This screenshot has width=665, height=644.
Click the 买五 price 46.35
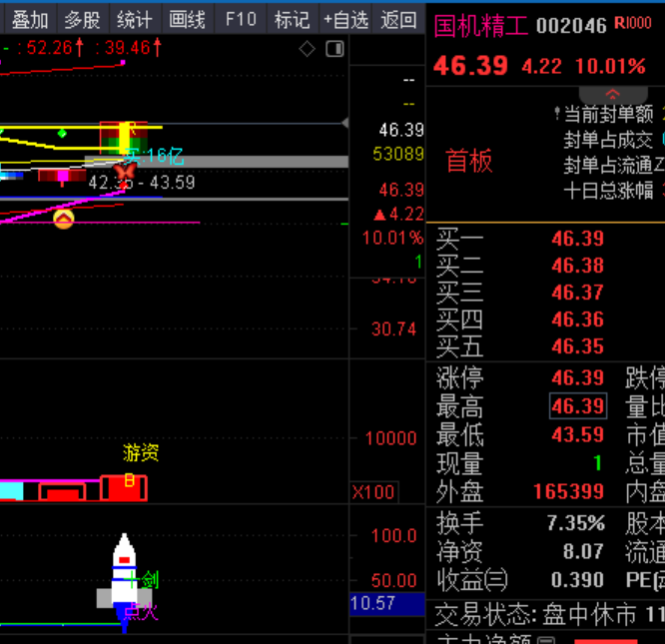pyautogui.click(x=577, y=346)
